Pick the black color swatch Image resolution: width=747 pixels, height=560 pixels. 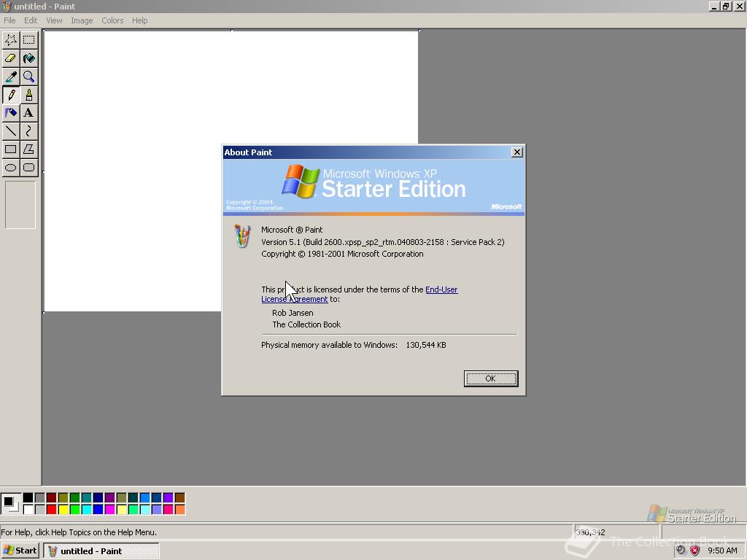pyautogui.click(x=28, y=497)
